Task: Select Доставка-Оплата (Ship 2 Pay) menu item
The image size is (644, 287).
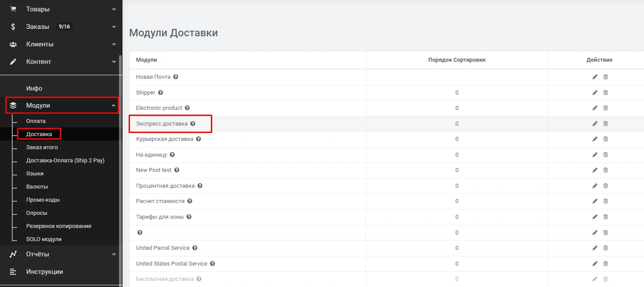Action: point(65,161)
